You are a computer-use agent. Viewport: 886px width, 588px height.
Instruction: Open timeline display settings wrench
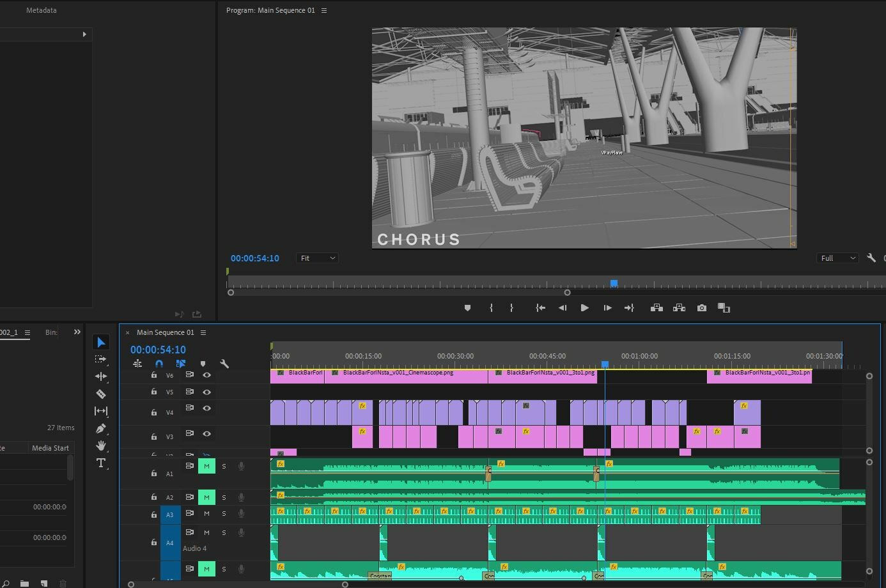tap(224, 364)
